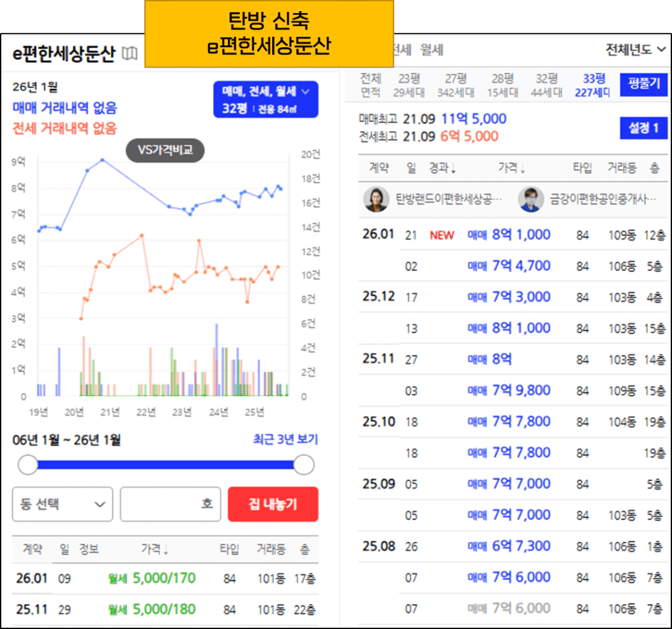The height and width of the screenshot is (629, 672).
Task: Select the 전체 면적 option
Action: 370,86
